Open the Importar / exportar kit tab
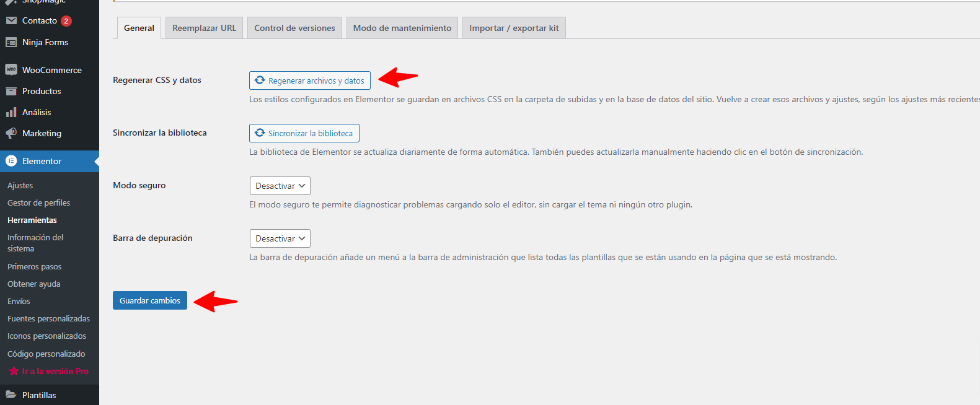Image resolution: width=980 pixels, height=405 pixels. coord(514,28)
